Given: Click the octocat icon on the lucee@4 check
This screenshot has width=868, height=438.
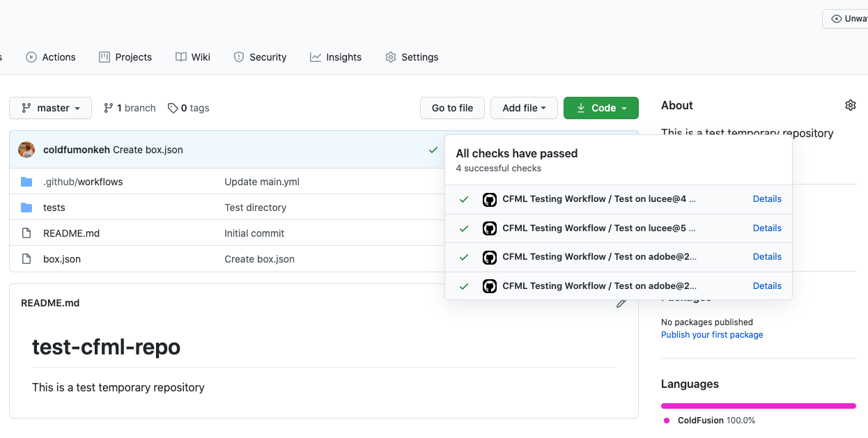Looking at the screenshot, I should click(x=490, y=199).
